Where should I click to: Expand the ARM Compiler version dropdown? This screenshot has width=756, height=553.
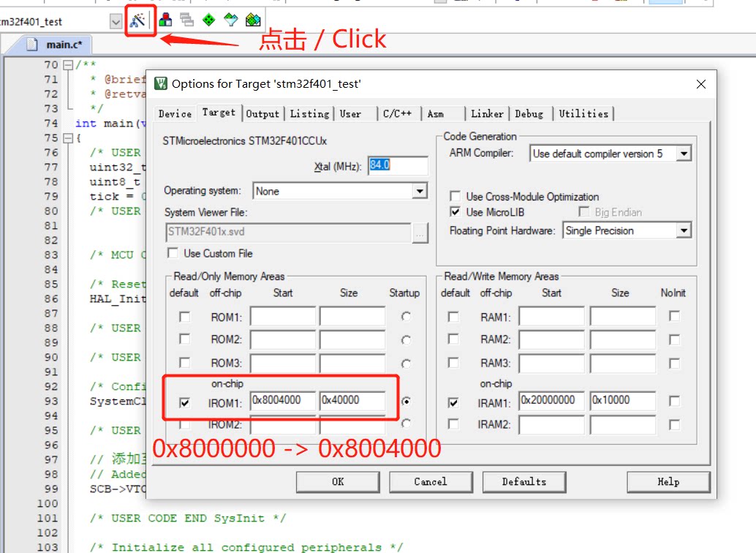[683, 154]
